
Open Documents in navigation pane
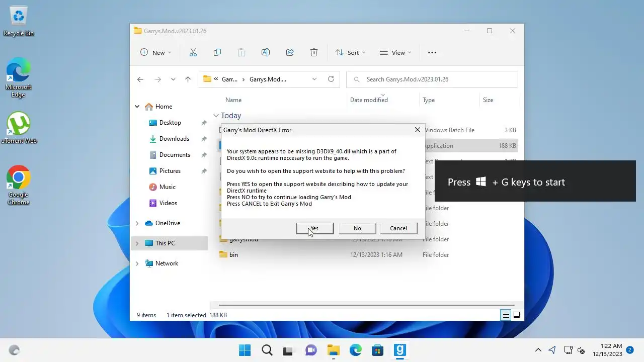tap(175, 155)
